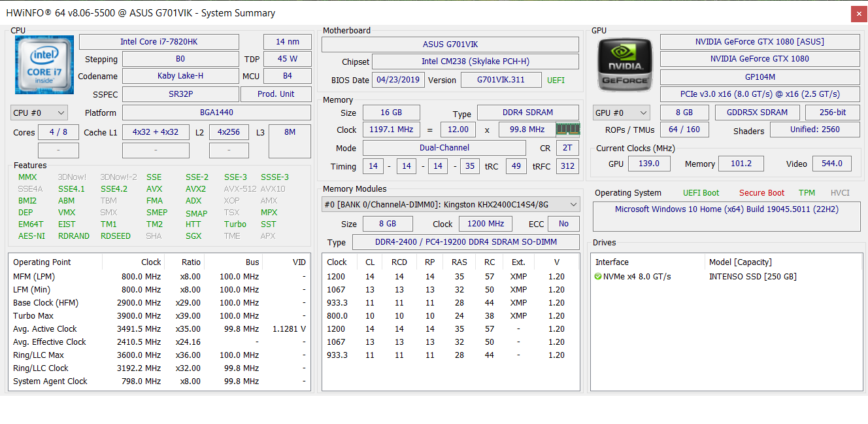Click the 256-bit bus width field
Image resolution: width=868 pixels, height=424 pixels.
(833, 113)
